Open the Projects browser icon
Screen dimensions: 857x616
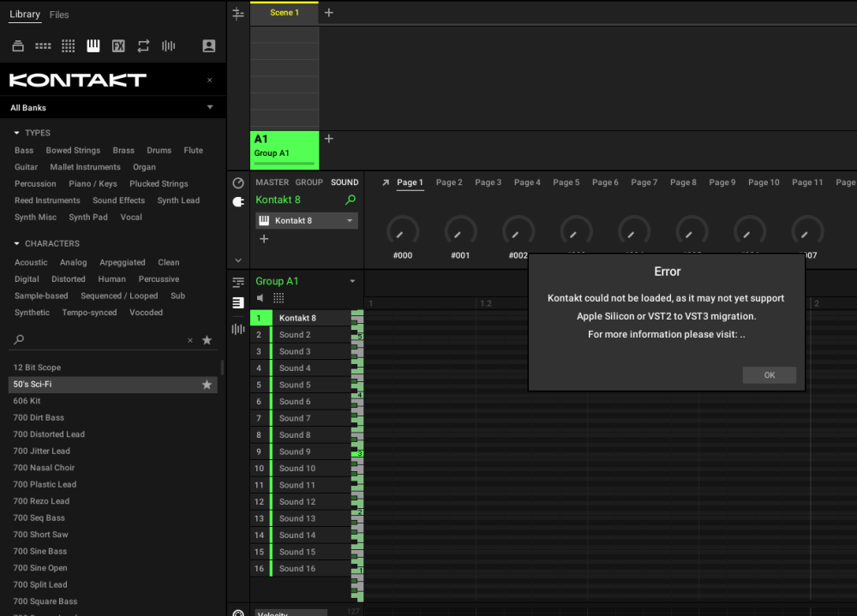18,46
